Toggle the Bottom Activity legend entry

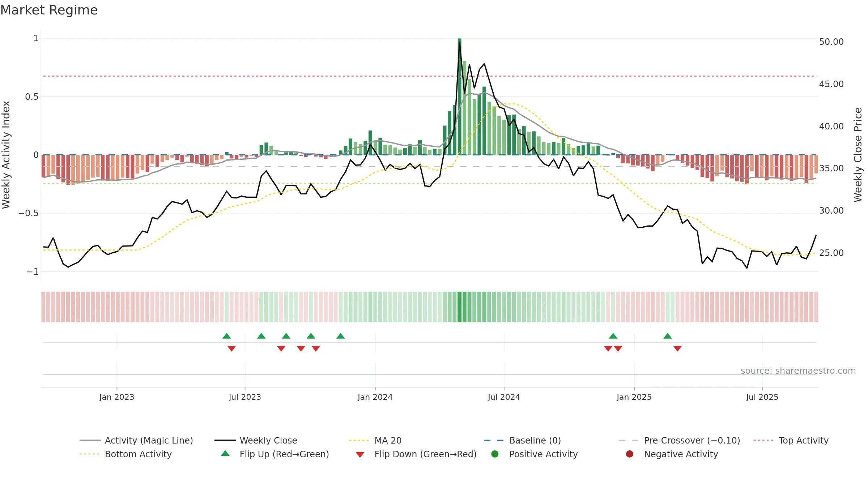tap(125, 454)
